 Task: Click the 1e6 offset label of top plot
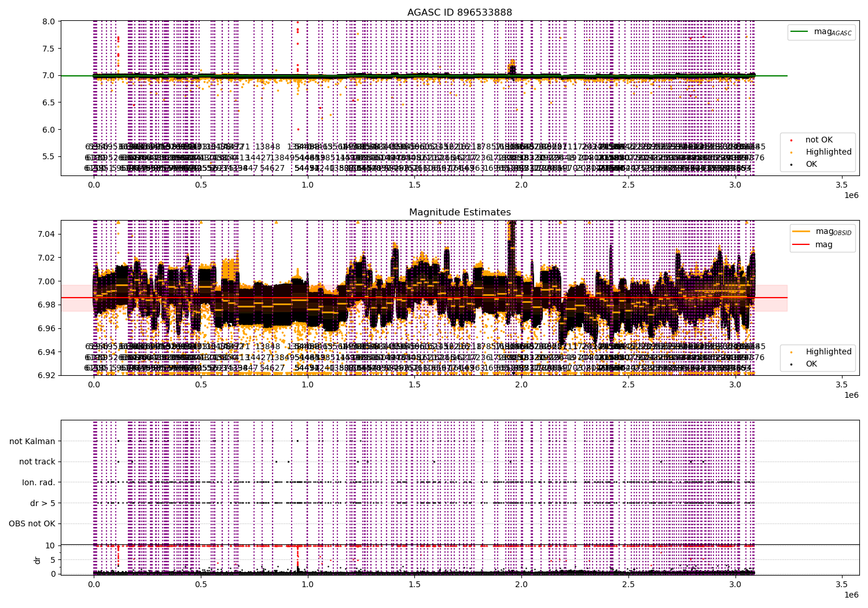click(851, 196)
